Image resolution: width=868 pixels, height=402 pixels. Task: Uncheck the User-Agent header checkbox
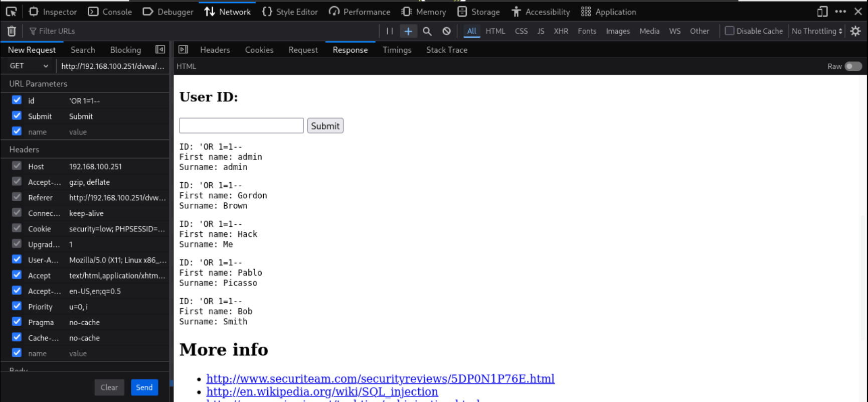[x=17, y=259]
